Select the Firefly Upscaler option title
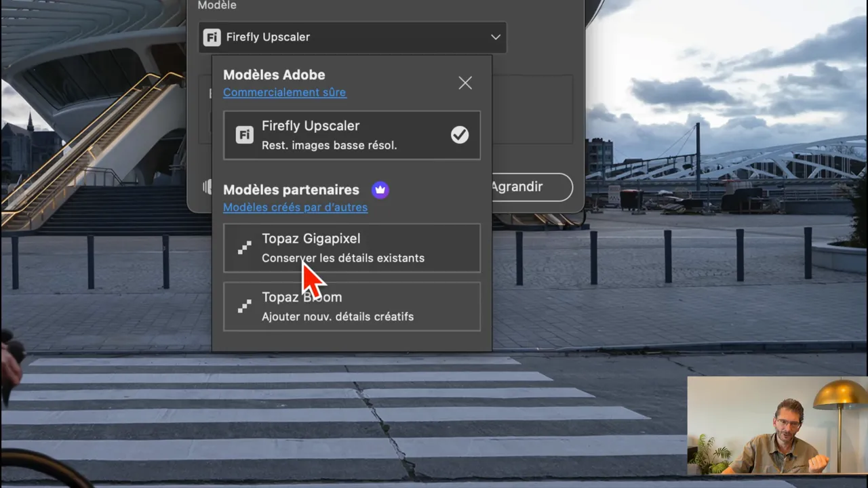The height and width of the screenshot is (488, 868). tap(311, 126)
